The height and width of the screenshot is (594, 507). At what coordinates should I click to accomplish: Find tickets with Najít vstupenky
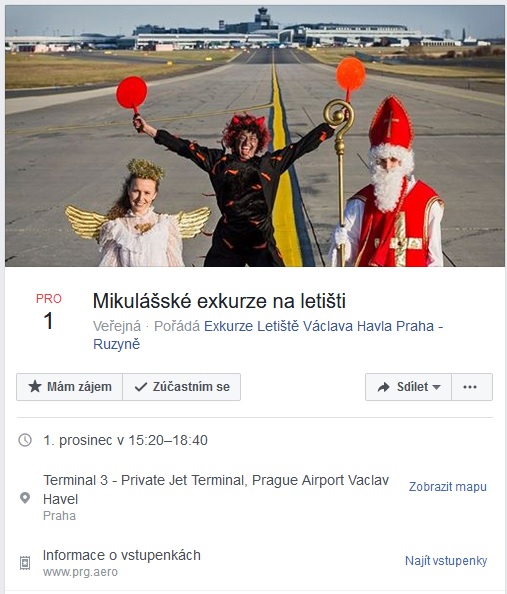446,561
